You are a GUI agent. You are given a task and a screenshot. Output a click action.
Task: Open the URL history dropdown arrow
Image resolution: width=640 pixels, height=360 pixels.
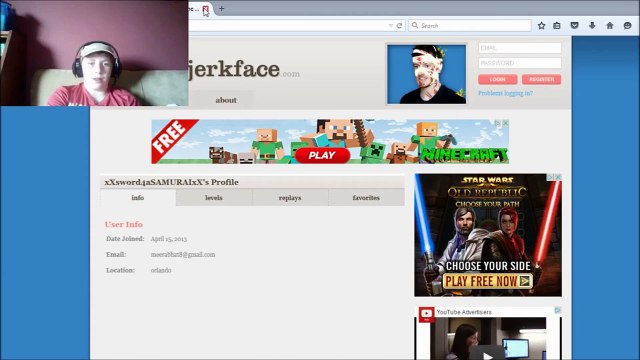391,26
